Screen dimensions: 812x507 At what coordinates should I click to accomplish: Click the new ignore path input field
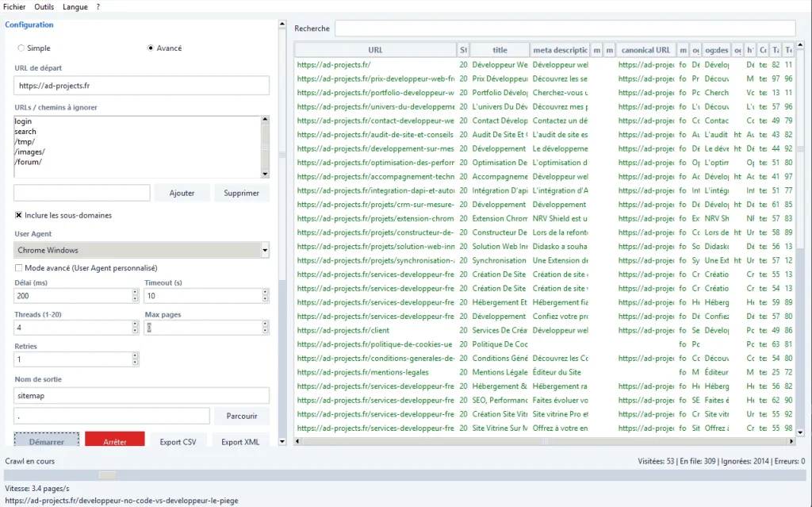(82, 193)
